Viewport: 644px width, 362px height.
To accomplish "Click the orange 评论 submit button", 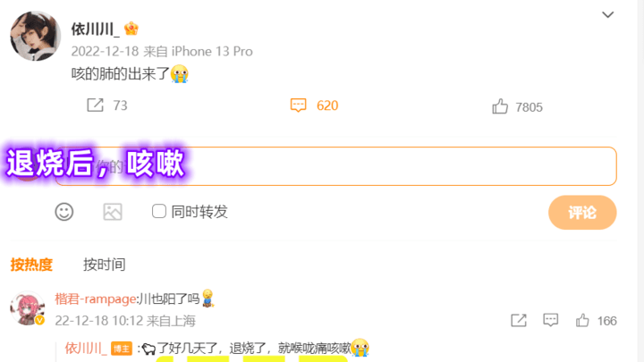I will pos(582,212).
